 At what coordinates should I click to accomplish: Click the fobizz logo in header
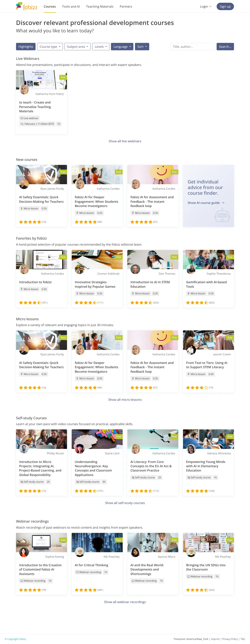(27, 6)
